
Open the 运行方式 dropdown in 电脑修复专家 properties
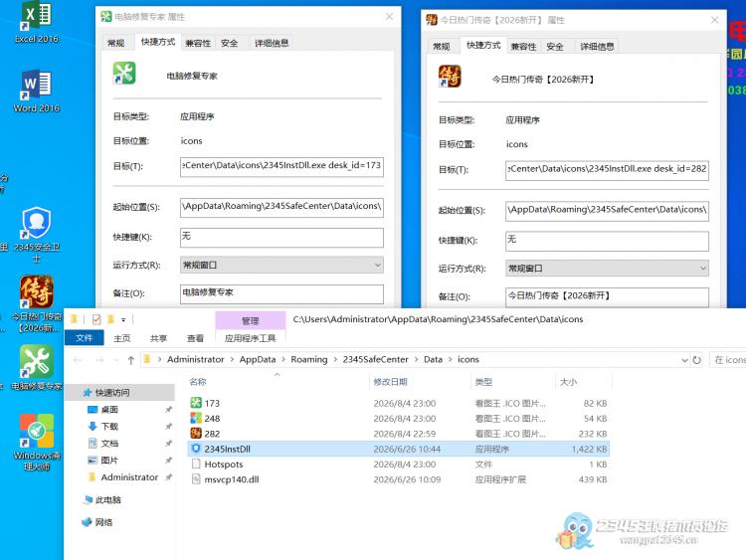click(281, 265)
